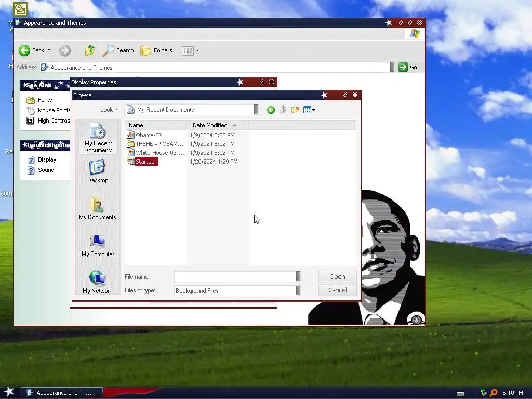Image resolution: width=532 pixels, height=399 pixels.
Task: Open Mouse Pointers link in See Also
Action: pos(48,110)
